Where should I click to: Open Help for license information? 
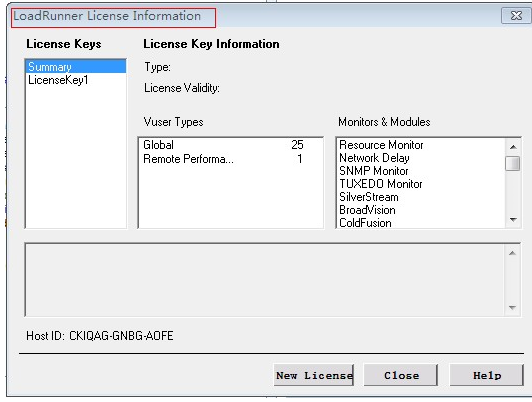487,375
